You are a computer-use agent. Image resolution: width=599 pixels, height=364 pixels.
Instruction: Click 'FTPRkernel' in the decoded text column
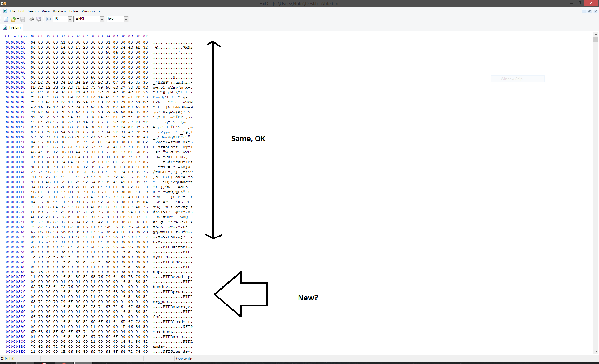click(x=175, y=247)
